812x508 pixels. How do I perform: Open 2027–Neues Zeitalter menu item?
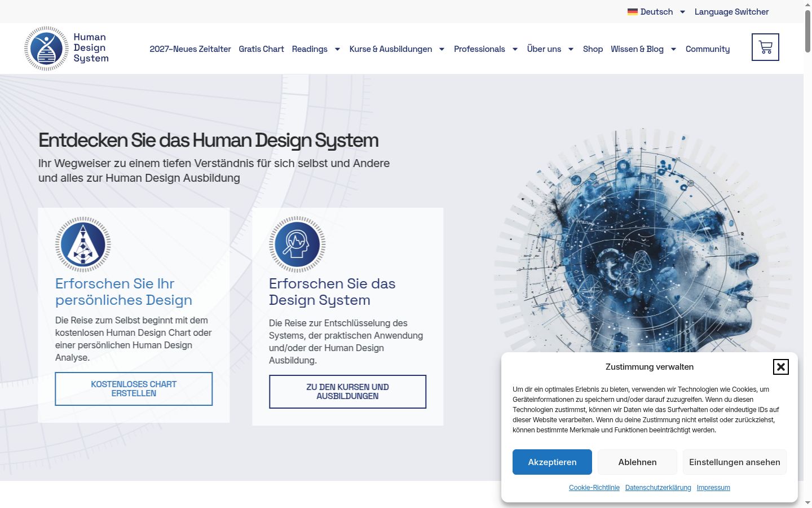pyautogui.click(x=190, y=49)
